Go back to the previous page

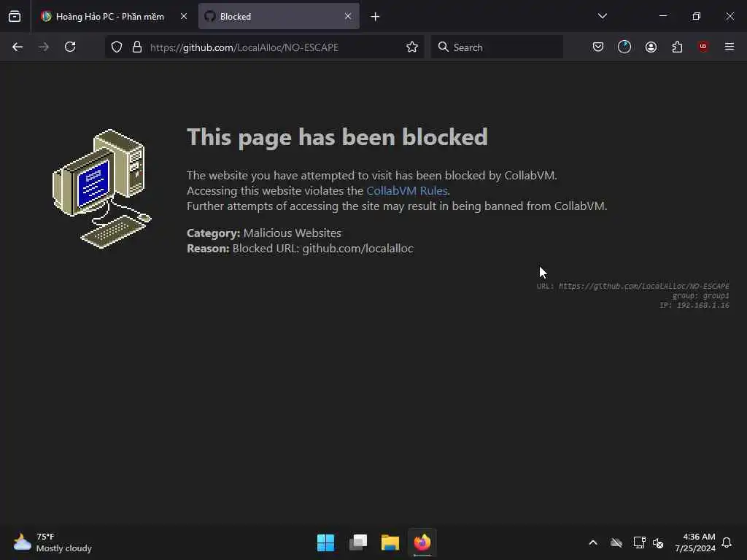18,47
